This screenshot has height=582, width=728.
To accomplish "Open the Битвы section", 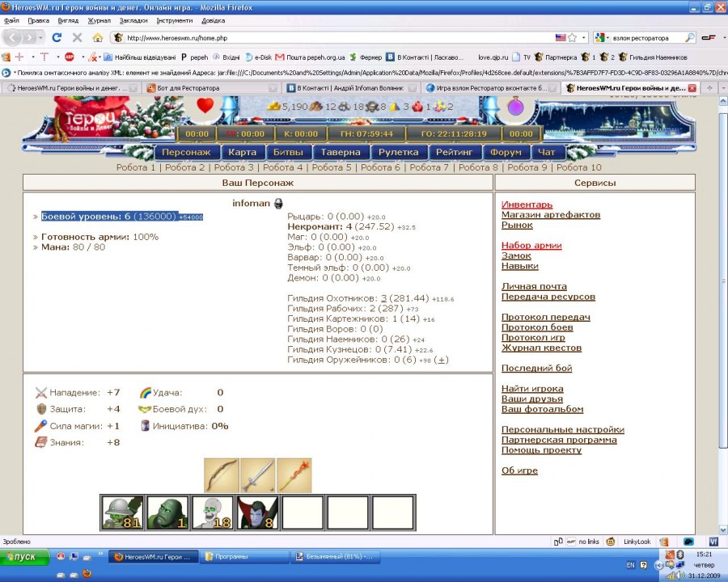I will coord(288,152).
